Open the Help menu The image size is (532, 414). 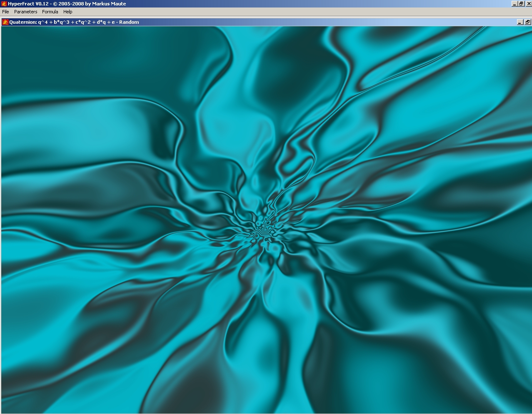click(x=68, y=12)
